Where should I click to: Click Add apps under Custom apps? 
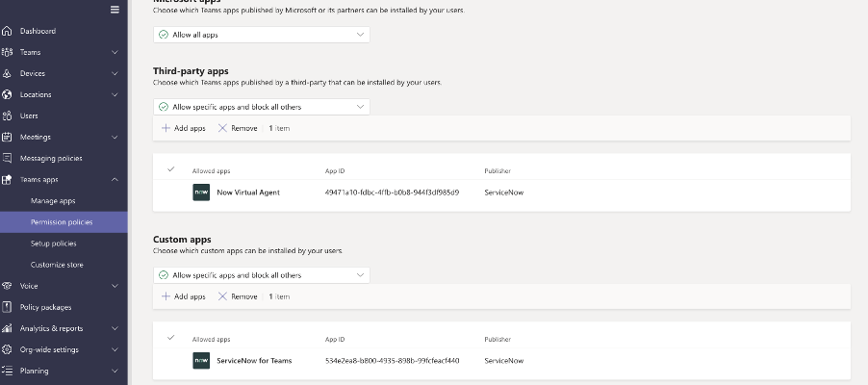point(183,296)
